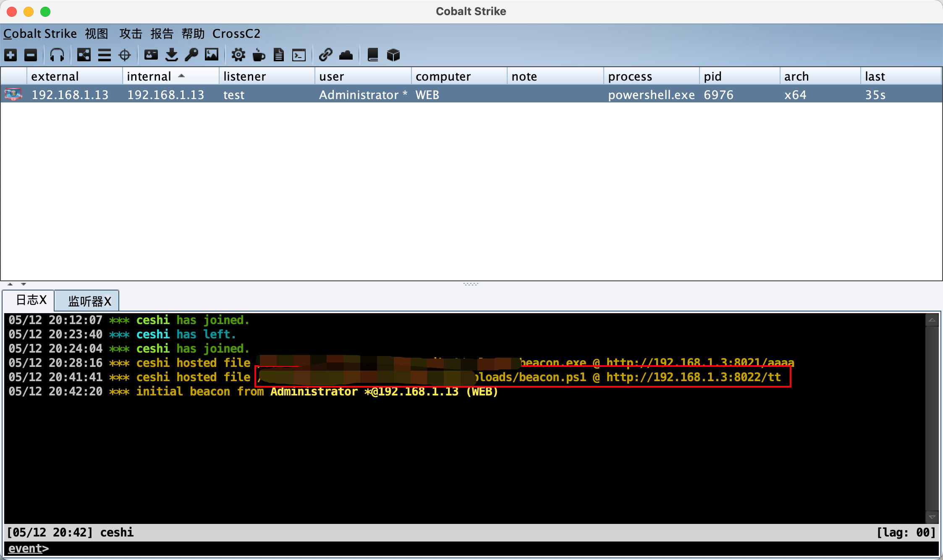Click the initial beacon log line
Image resolution: width=943 pixels, height=560 pixels.
(x=253, y=391)
